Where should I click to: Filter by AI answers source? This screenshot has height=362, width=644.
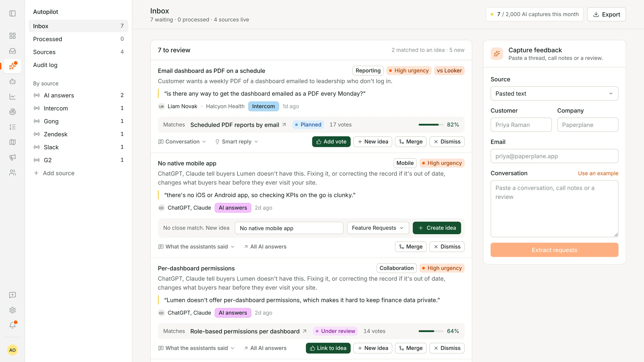click(x=78, y=95)
